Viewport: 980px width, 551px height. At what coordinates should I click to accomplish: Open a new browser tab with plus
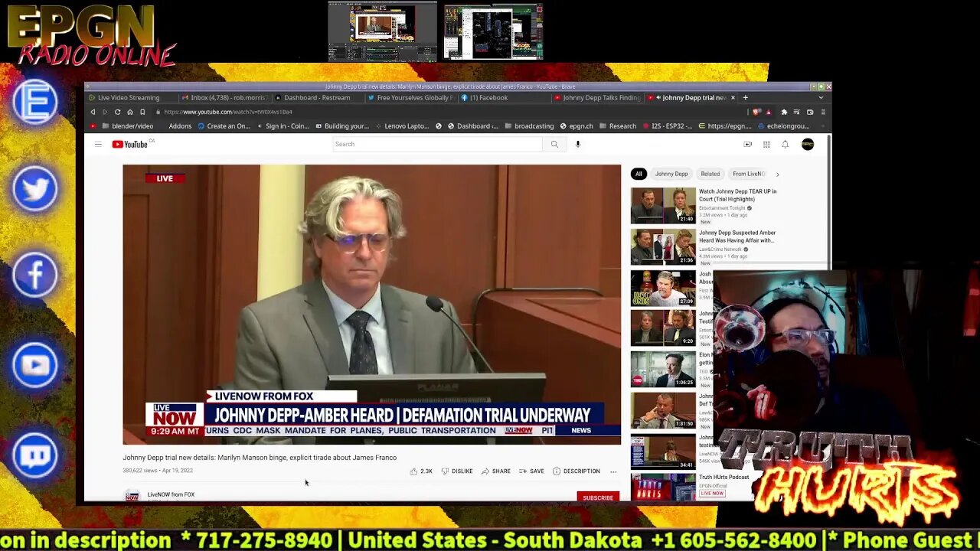click(x=745, y=98)
